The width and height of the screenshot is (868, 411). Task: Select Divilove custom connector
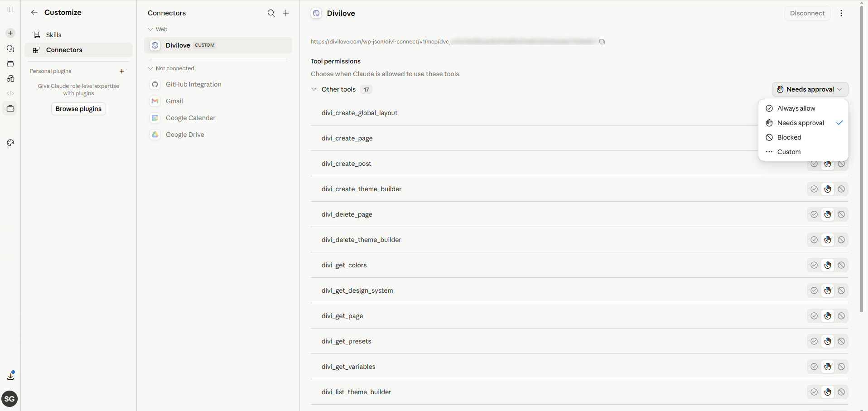pos(218,45)
